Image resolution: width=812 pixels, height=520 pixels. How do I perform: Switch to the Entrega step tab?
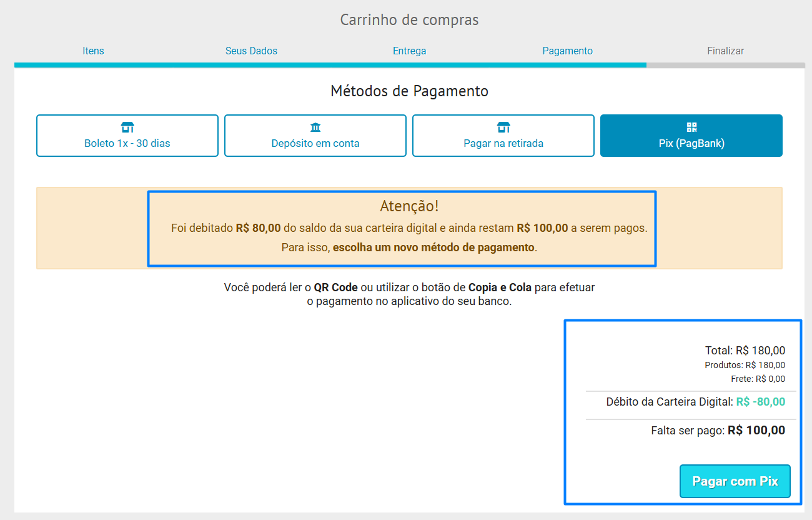409,51
